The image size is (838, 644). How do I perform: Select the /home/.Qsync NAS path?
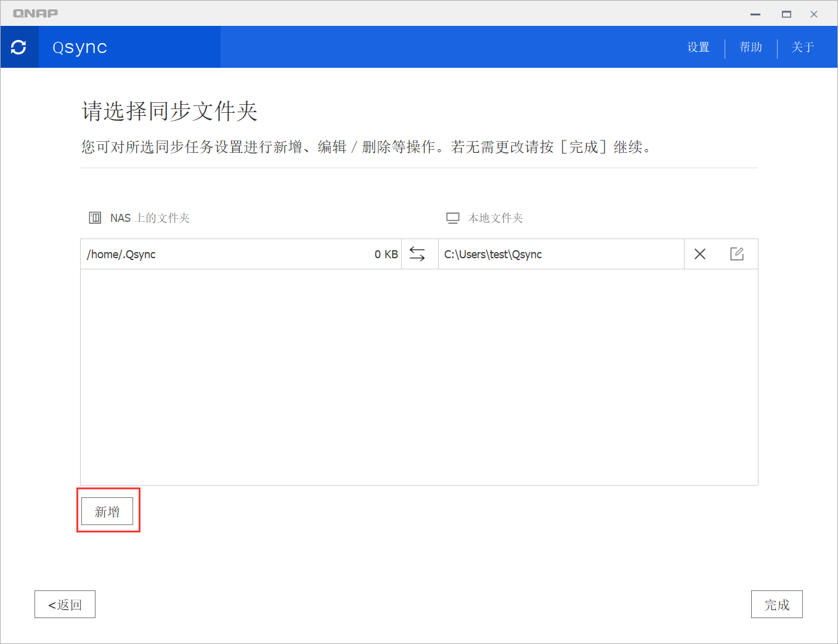[x=121, y=255]
